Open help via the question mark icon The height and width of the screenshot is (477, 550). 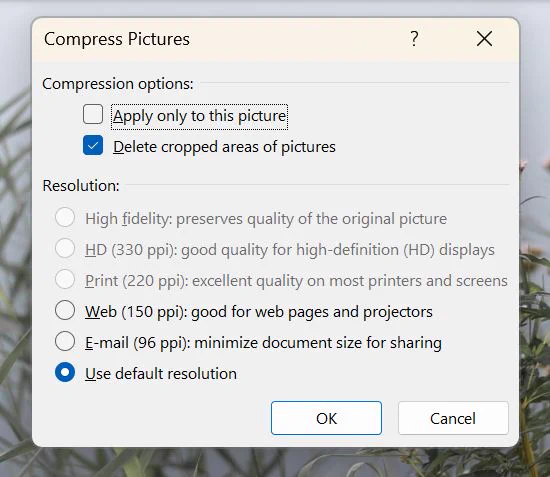tap(414, 39)
